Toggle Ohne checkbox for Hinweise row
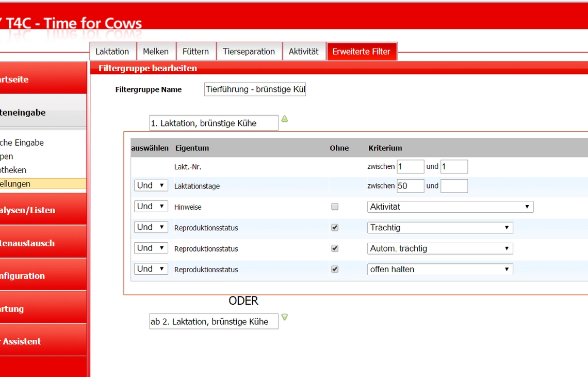This screenshot has width=588, height=377. pos(335,207)
